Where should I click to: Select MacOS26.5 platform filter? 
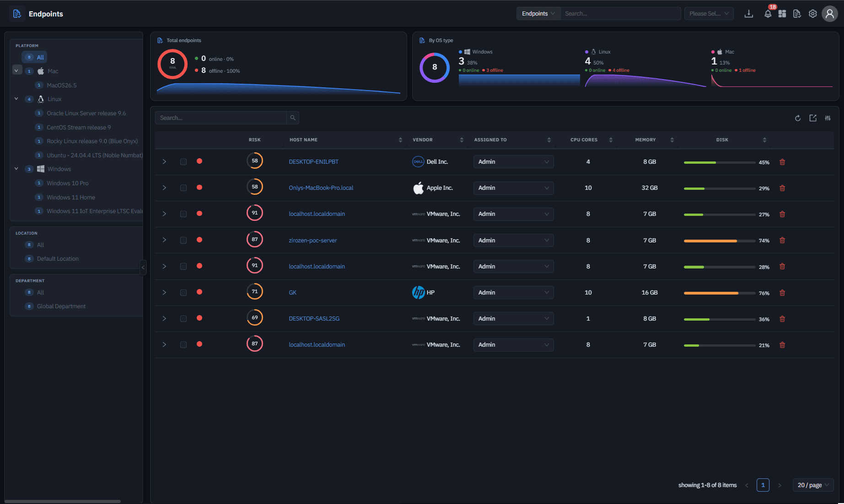[x=62, y=85]
